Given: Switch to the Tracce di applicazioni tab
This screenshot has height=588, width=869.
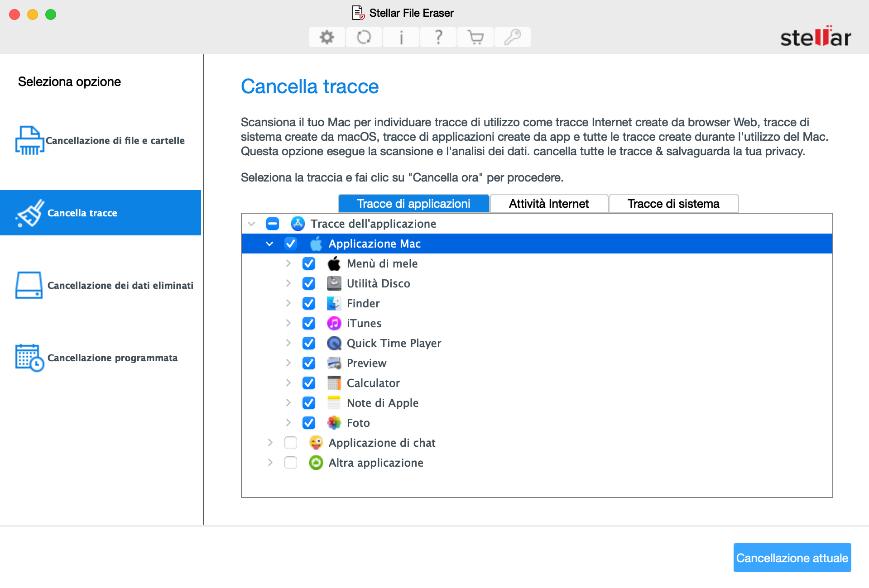Looking at the screenshot, I should [413, 204].
